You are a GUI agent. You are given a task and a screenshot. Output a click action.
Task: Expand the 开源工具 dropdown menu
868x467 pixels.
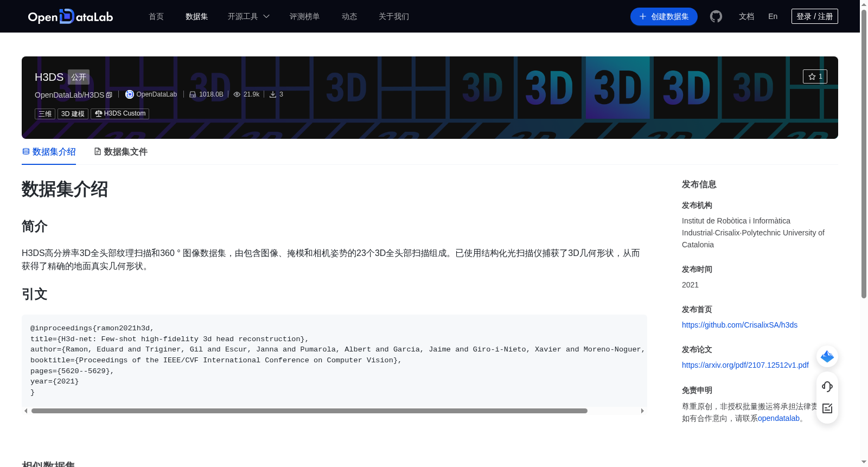pos(248,16)
